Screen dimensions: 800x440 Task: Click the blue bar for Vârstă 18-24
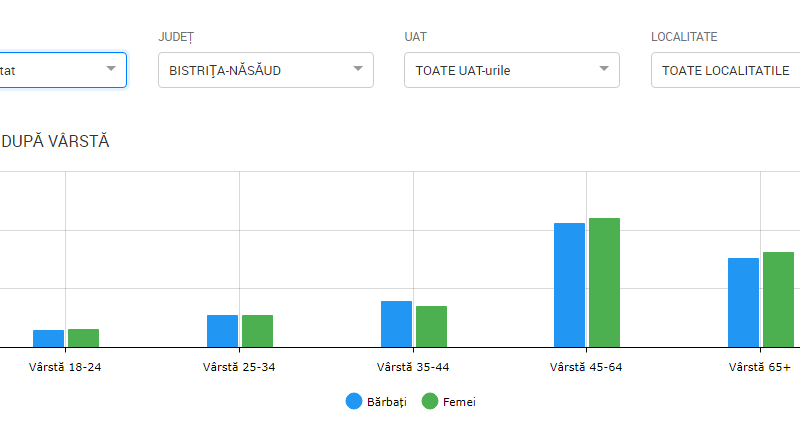pos(48,338)
